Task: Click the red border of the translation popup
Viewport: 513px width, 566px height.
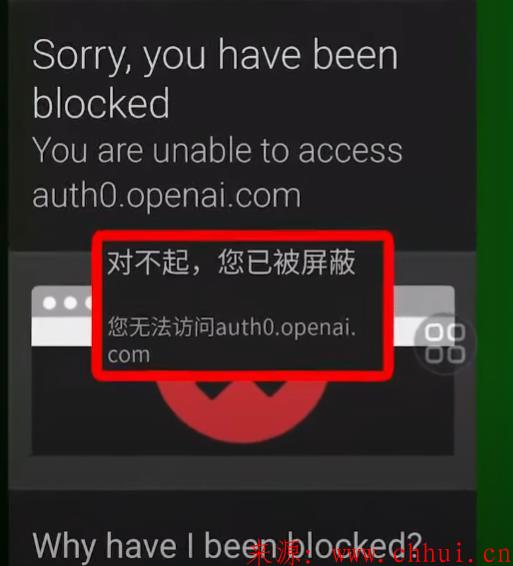Action: (243, 236)
